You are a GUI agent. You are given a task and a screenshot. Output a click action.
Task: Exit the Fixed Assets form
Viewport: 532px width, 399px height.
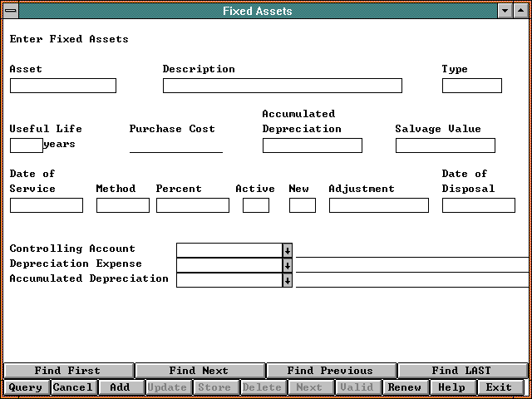(499, 387)
